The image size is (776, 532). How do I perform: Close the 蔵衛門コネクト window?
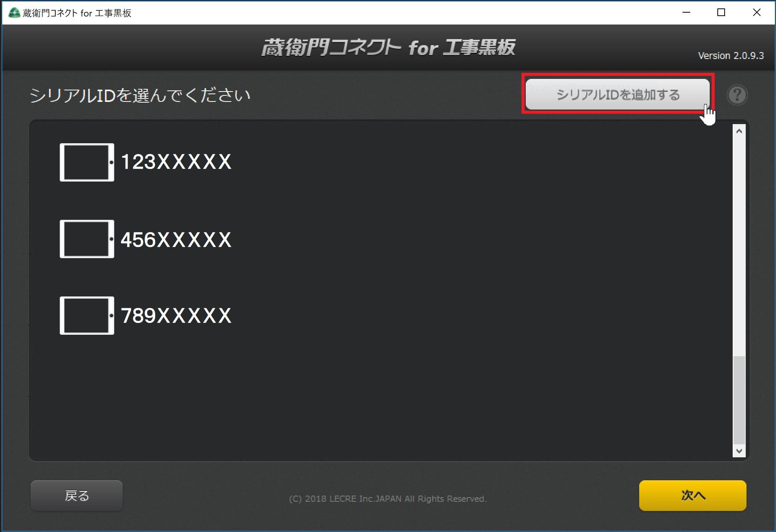pos(756,12)
